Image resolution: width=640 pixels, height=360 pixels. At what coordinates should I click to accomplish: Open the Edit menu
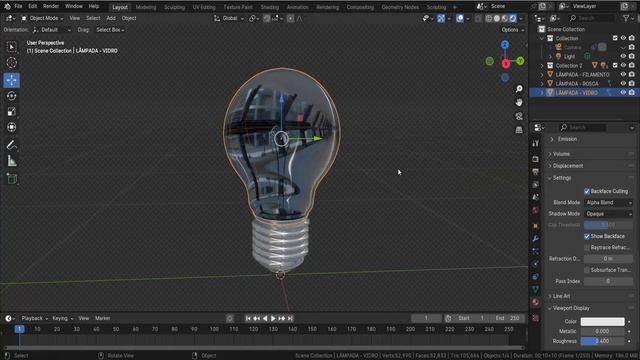tap(33, 7)
